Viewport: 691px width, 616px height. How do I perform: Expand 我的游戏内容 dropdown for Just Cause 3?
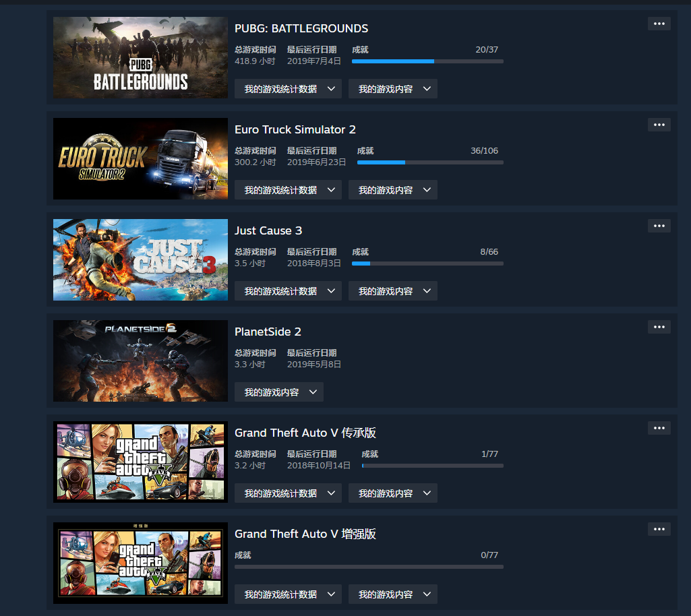392,291
